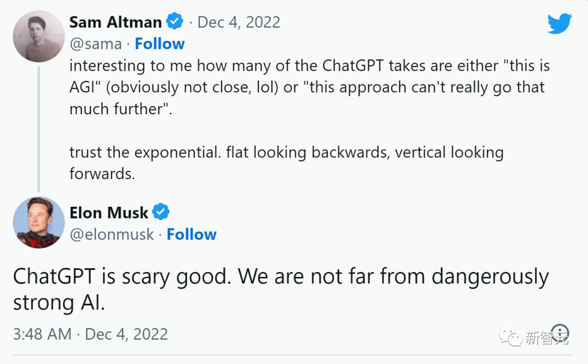This screenshot has width=588, height=364.
Task: Click the 新智元 watermark text
Action: pos(547,338)
